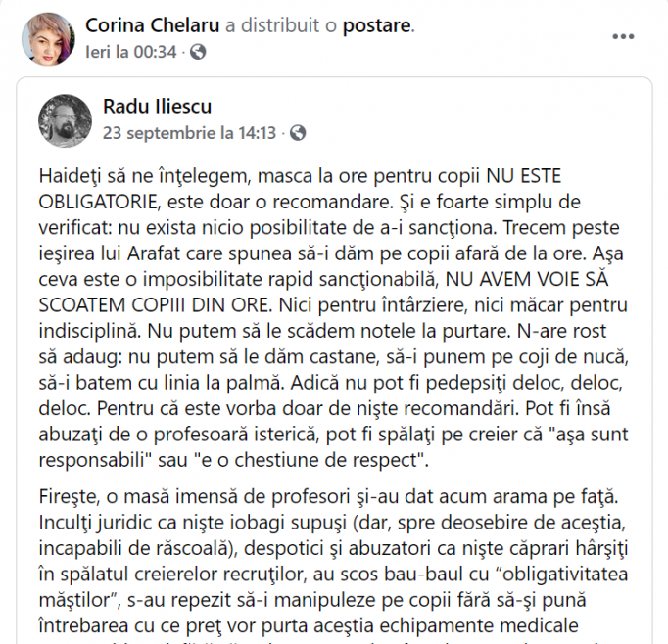Follow the bold 'postare' link
Viewport: 668px width, 644px height.
[x=376, y=25]
